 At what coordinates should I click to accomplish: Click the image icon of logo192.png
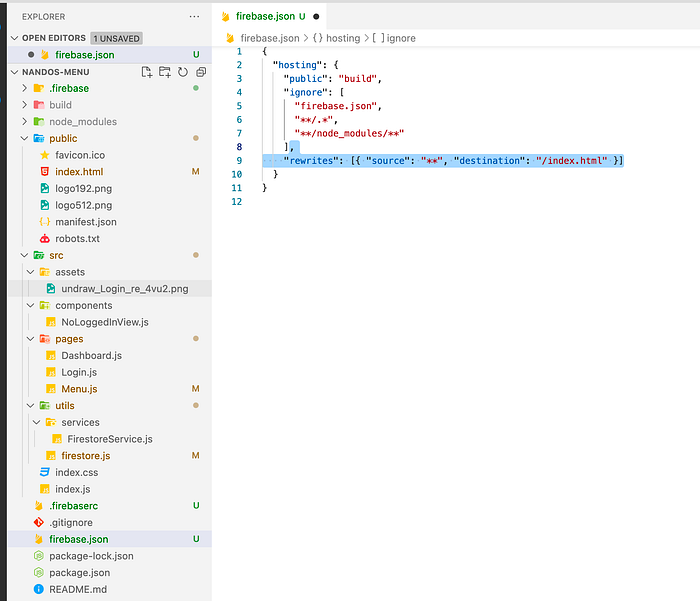click(45, 188)
